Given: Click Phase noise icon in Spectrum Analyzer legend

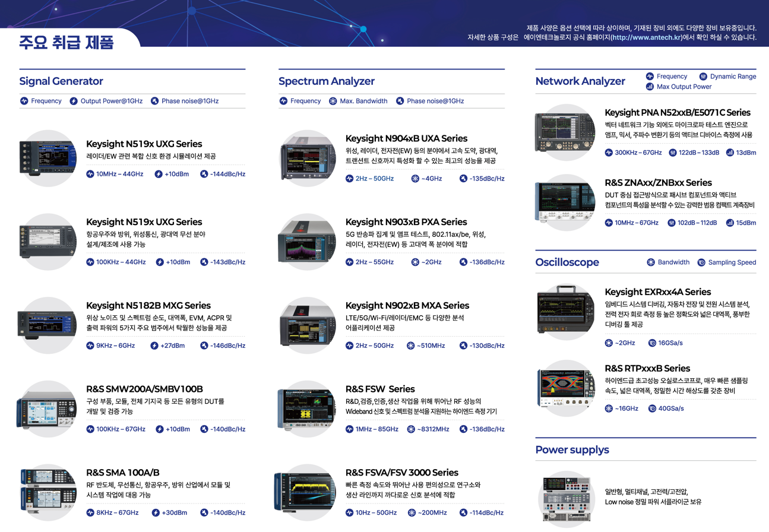Looking at the screenshot, I should 400,101.
